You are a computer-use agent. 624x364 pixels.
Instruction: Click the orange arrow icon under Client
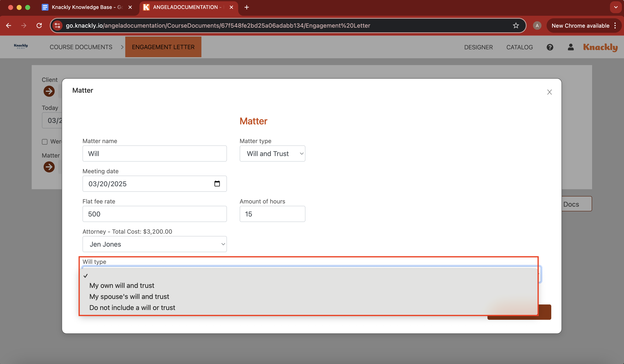click(49, 91)
